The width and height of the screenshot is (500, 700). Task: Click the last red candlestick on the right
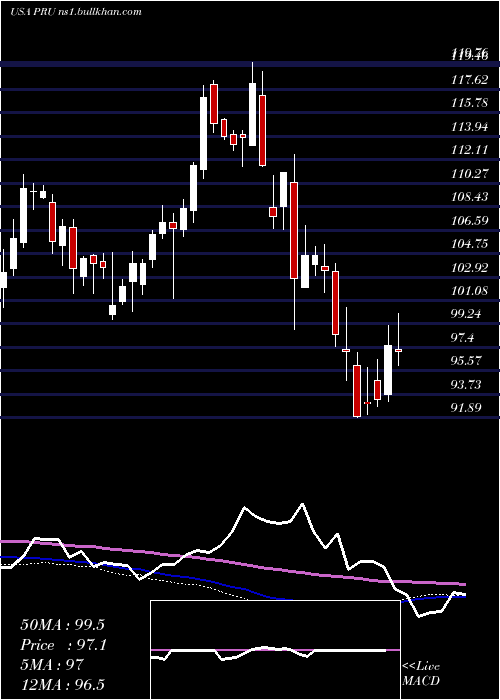point(398,350)
